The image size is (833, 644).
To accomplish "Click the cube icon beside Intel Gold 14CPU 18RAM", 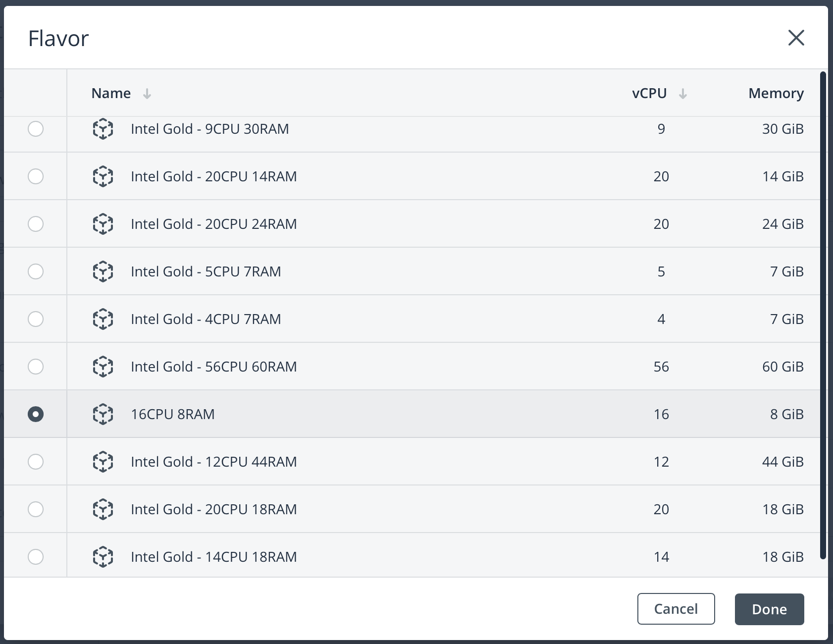I will point(103,557).
